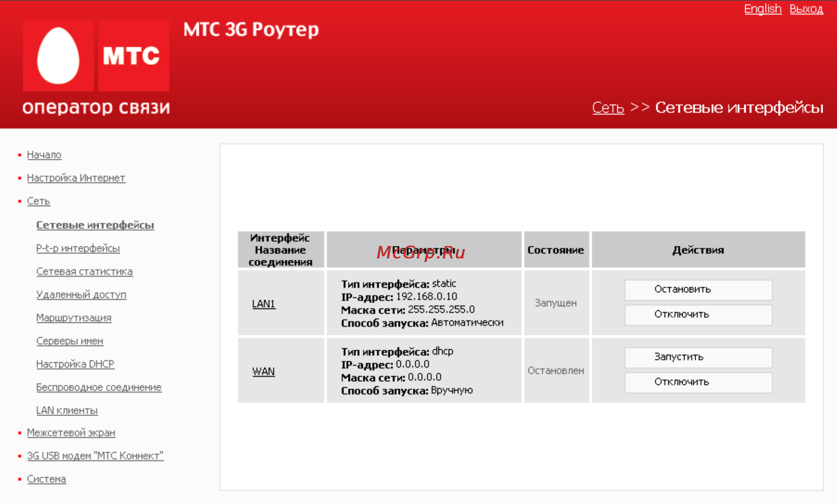Click Отключить button in LAN1 row
Viewport: 837px width, 504px height.
[698, 314]
